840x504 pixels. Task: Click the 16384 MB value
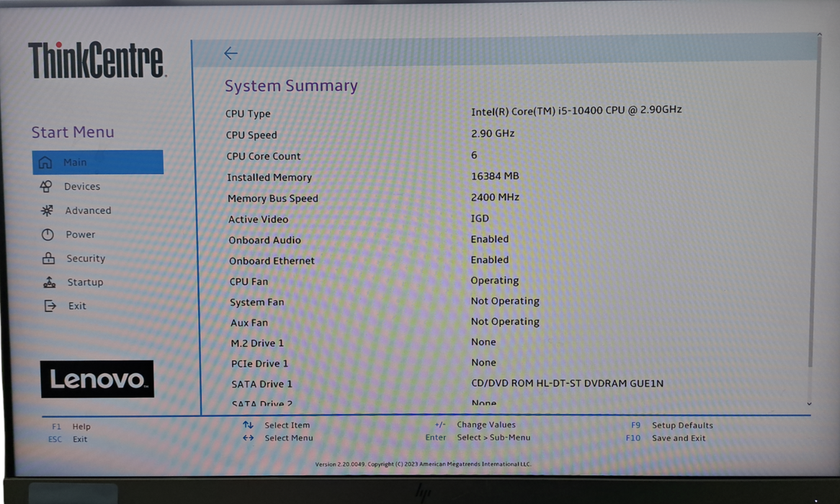[x=495, y=176]
